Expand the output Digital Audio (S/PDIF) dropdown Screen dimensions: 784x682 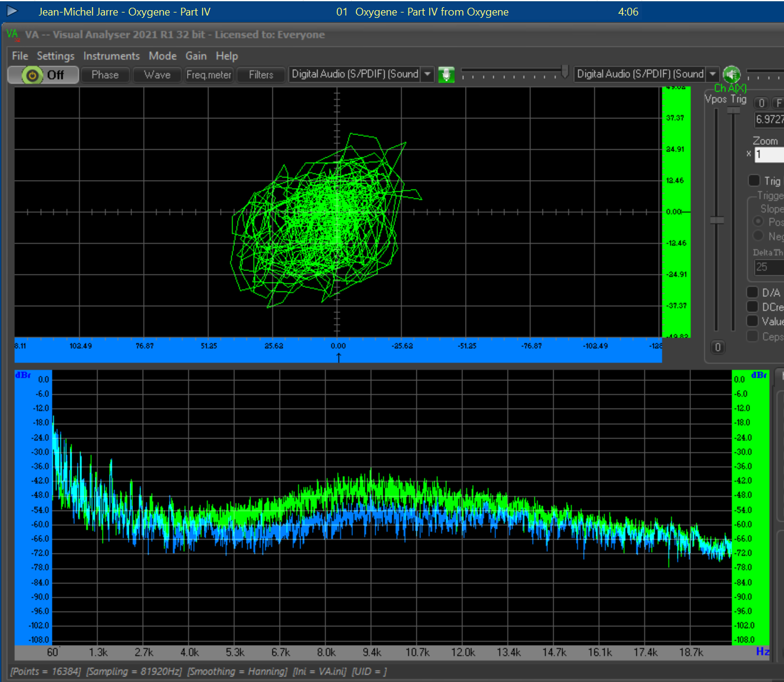(712, 75)
